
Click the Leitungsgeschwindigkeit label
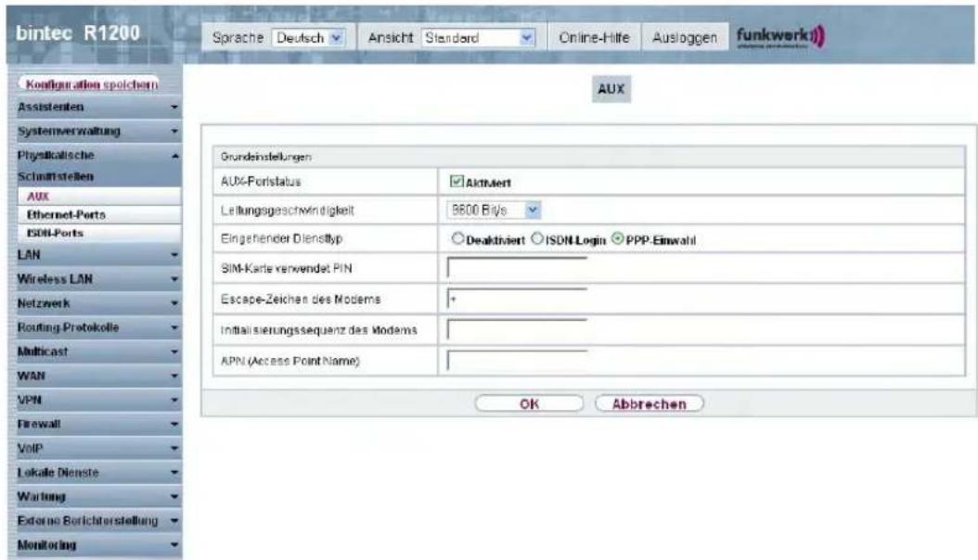(x=287, y=210)
